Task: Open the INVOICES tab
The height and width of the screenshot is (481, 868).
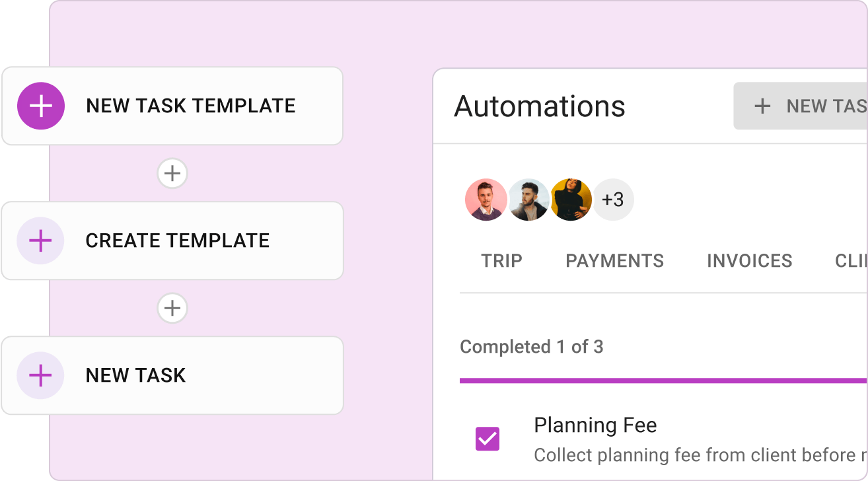Action: tap(750, 260)
